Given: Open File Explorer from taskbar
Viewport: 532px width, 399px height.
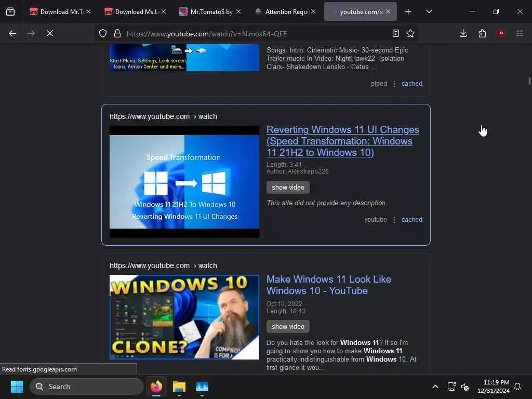Looking at the screenshot, I should point(179,387).
